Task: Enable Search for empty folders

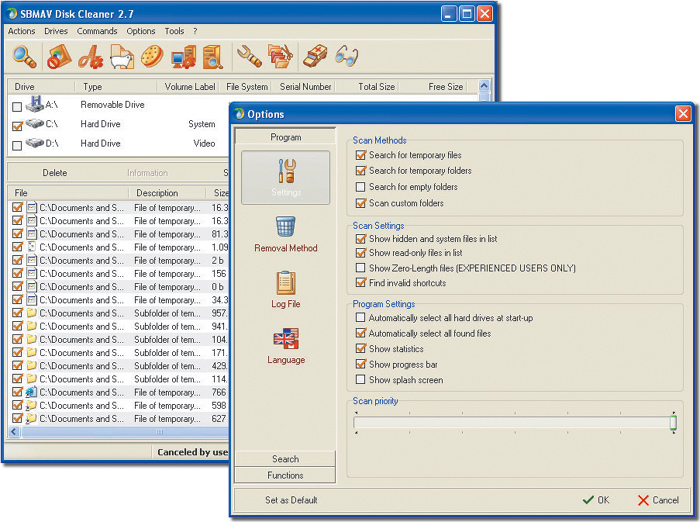Action: [x=360, y=187]
